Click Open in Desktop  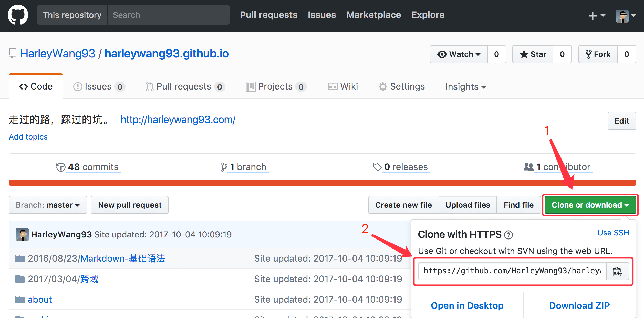tap(467, 305)
